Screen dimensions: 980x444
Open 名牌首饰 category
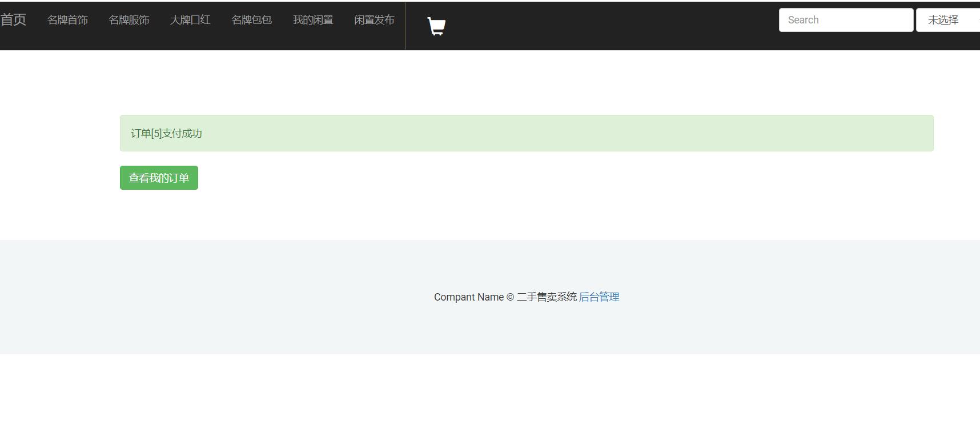pos(67,20)
